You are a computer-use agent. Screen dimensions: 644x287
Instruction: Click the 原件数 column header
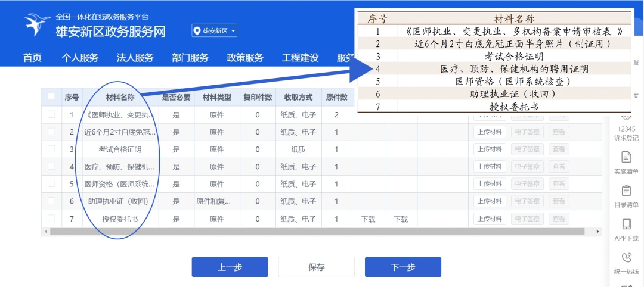pos(336,97)
